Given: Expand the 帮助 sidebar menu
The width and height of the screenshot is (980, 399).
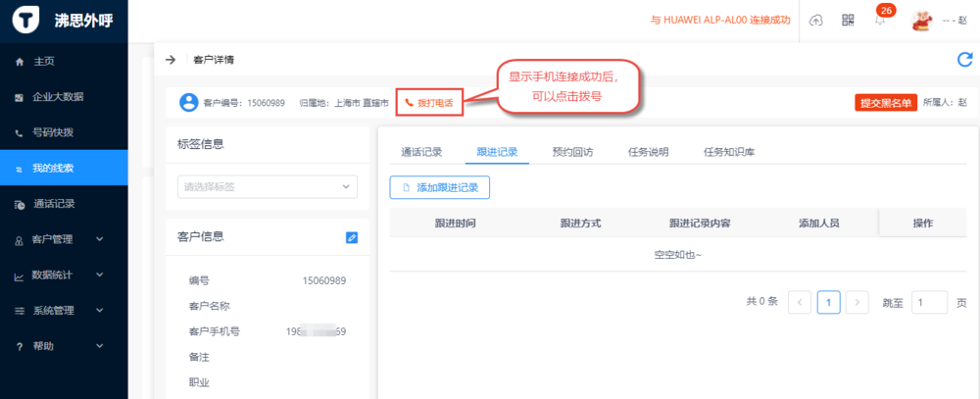Looking at the screenshot, I should (x=64, y=346).
